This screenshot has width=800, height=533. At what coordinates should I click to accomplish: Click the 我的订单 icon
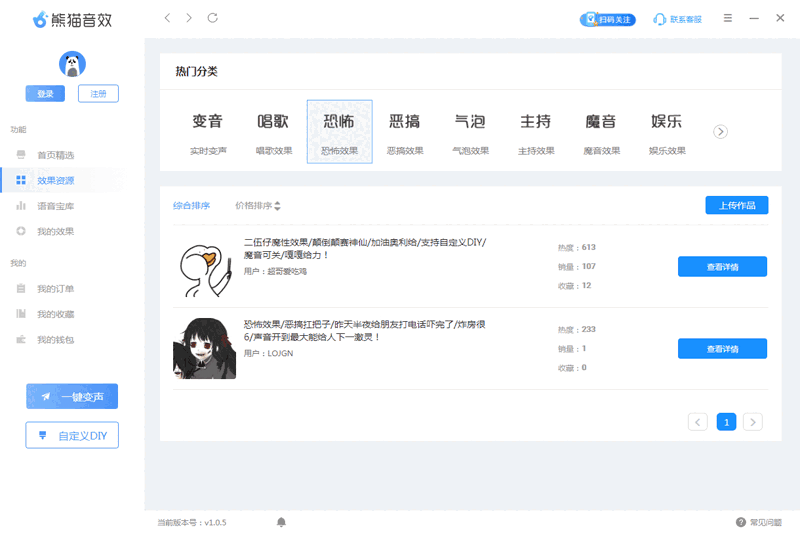pyautogui.click(x=21, y=288)
